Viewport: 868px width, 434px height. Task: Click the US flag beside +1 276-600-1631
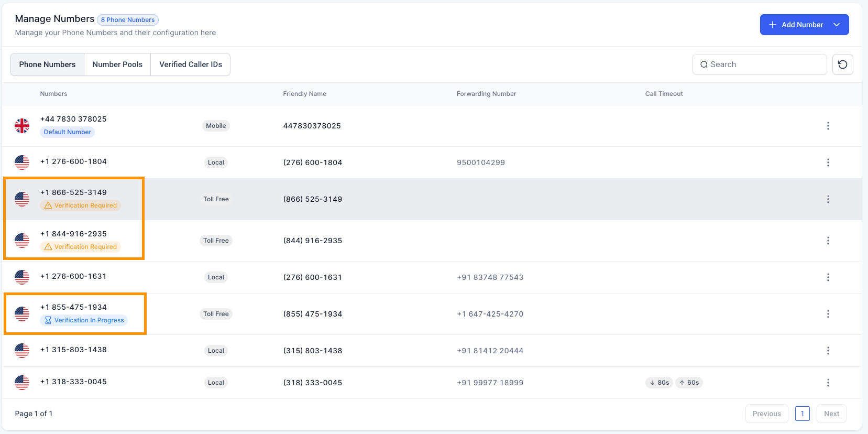click(x=22, y=277)
